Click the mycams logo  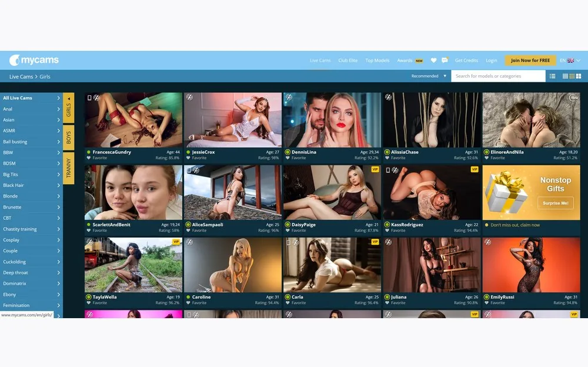[x=34, y=60]
